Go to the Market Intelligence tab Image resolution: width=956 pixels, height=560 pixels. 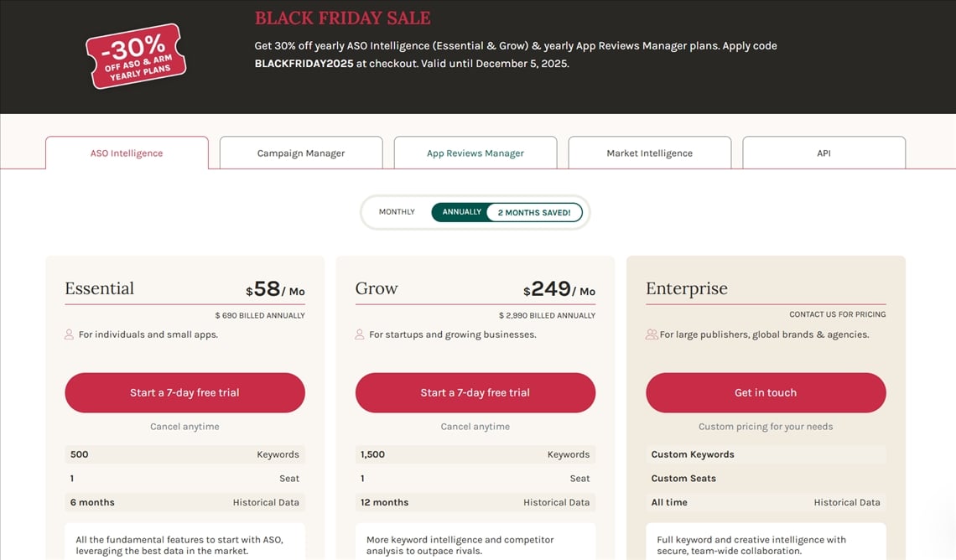click(x=650, y=153)
